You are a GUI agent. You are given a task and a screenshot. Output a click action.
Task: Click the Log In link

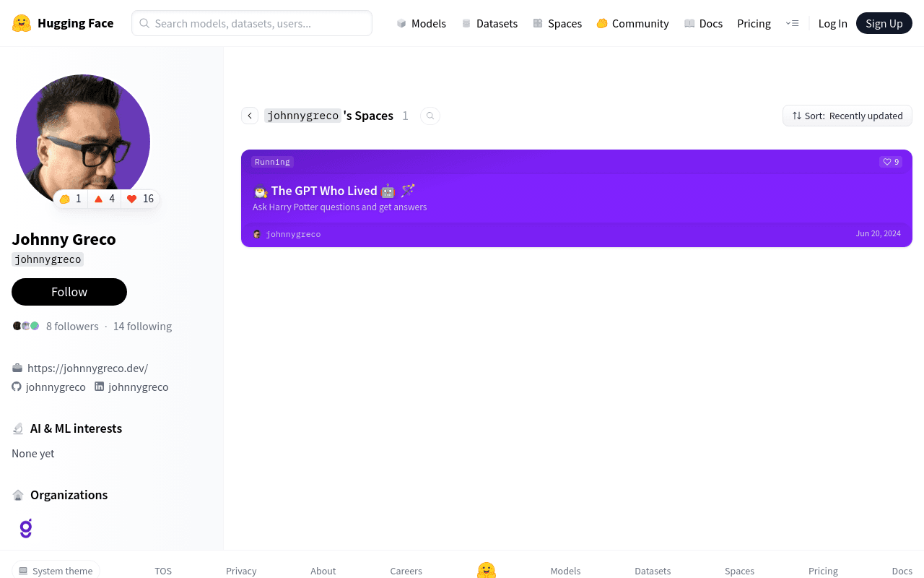[x=832, y=23]
